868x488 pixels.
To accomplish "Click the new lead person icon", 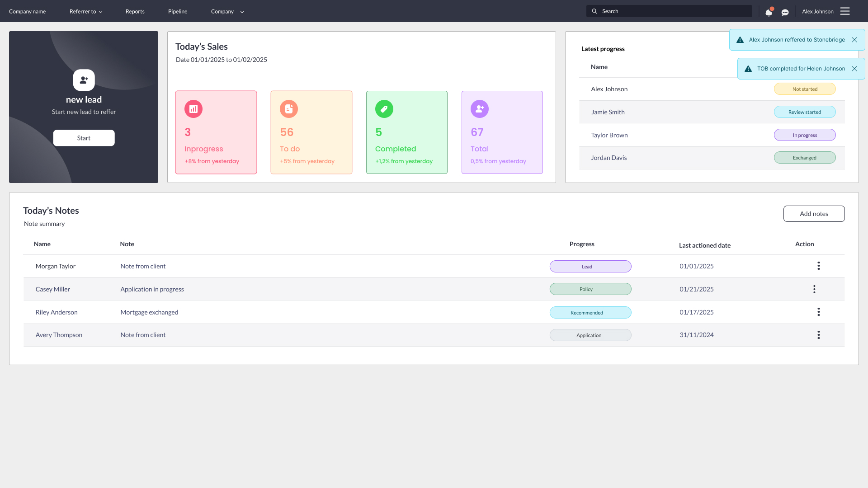I will (84, 80).
